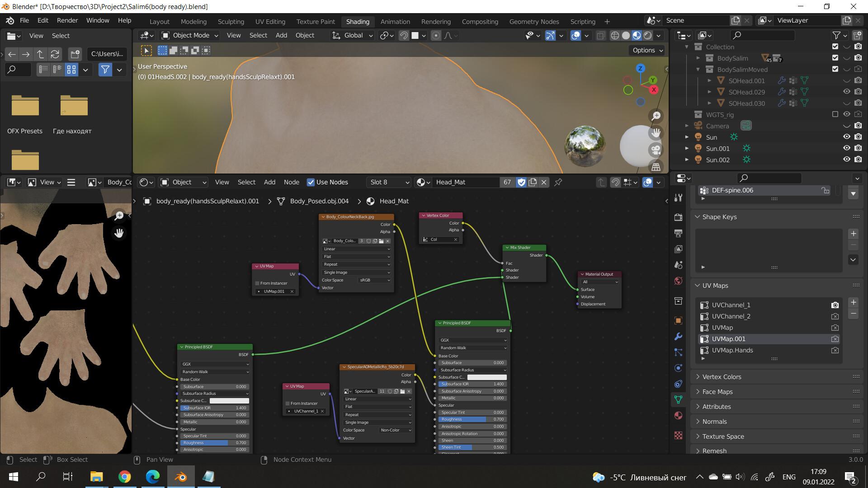Open viewport Options dropdown
868x488 pixels.
click(647, 50)
